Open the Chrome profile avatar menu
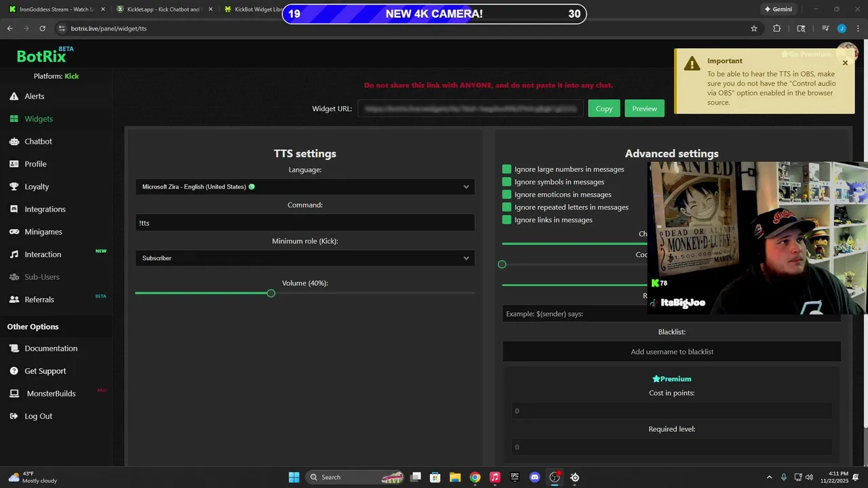 842,28
